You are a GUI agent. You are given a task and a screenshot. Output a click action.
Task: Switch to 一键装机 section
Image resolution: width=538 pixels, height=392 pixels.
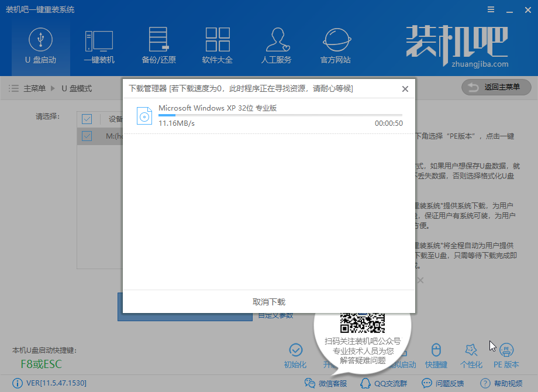pyautogui.click(x=99, y=46)
